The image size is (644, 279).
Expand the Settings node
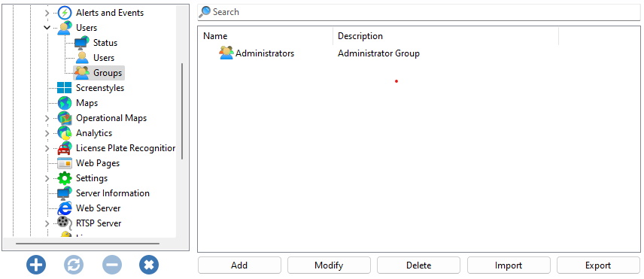[x=47, y=178]
